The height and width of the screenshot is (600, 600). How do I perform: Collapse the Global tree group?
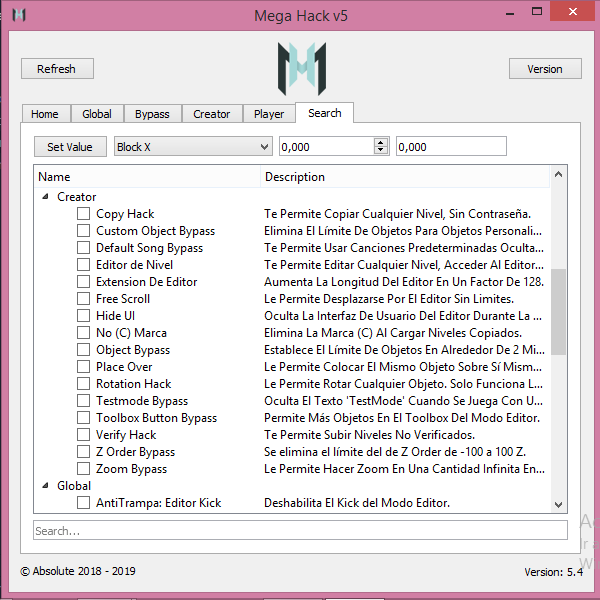[46, 486]
